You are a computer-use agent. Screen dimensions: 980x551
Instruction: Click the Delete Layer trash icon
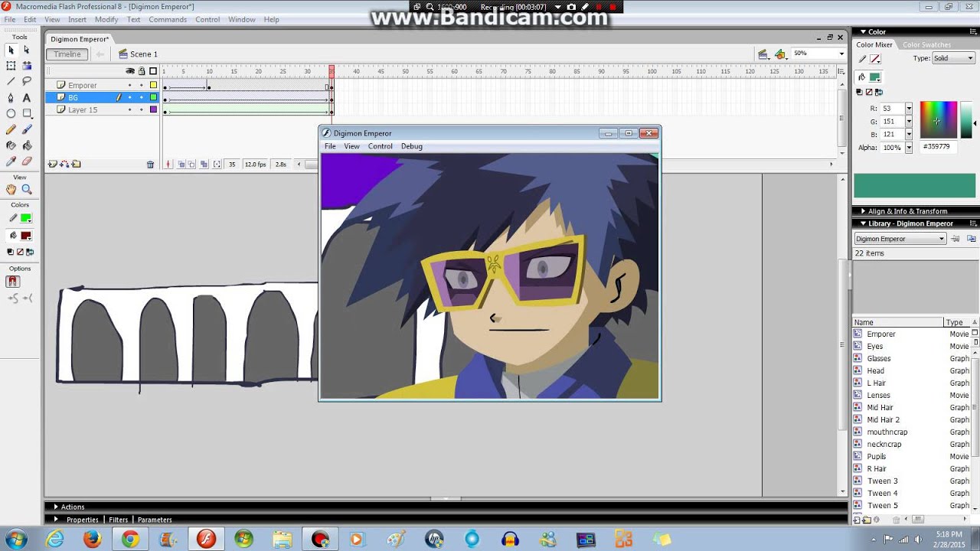[150, 165]
